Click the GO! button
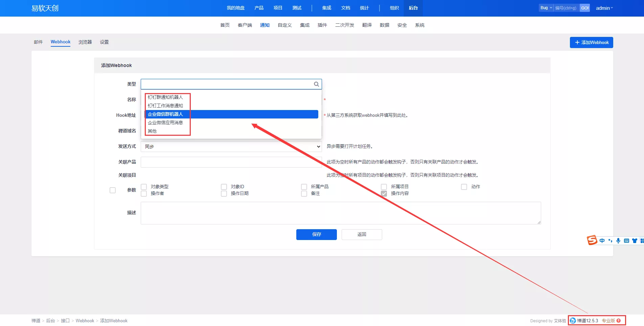 point(585,8)
